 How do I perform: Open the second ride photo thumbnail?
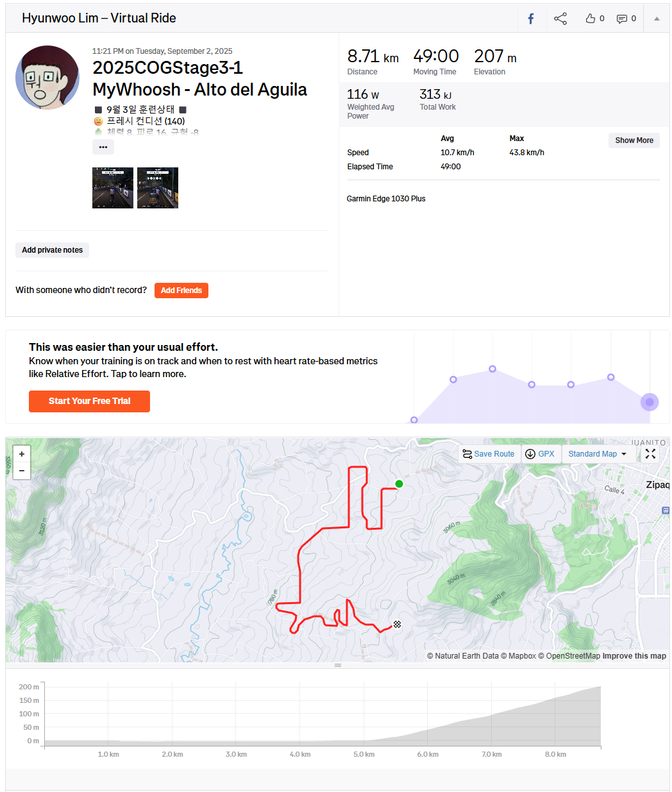tap(158, 188)
